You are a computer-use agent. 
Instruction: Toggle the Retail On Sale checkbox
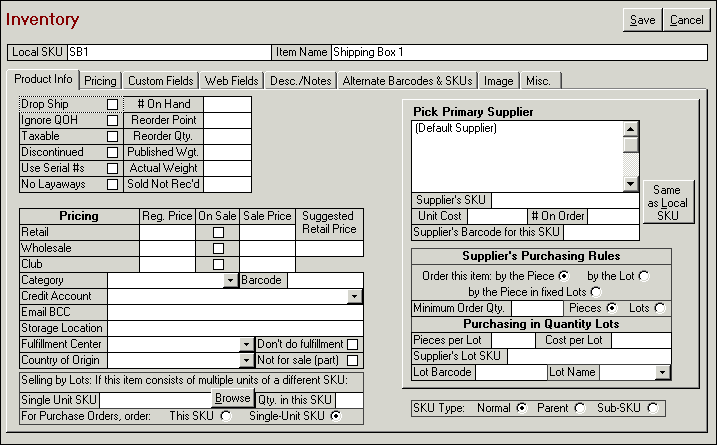(x=218, y=232)
